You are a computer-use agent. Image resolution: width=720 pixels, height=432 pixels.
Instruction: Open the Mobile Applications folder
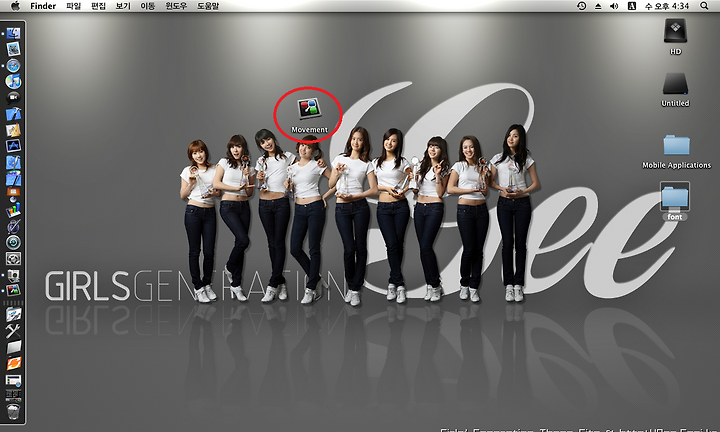(x=676, y=145)
